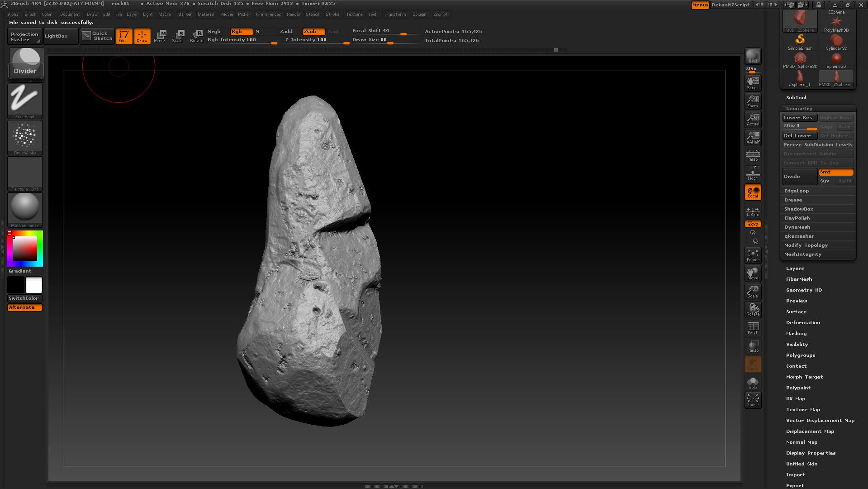Image resolution: width=868 pixels, height=489 pixels.
Task: Expand the SubTool palette section
Action: pos(796,98)
